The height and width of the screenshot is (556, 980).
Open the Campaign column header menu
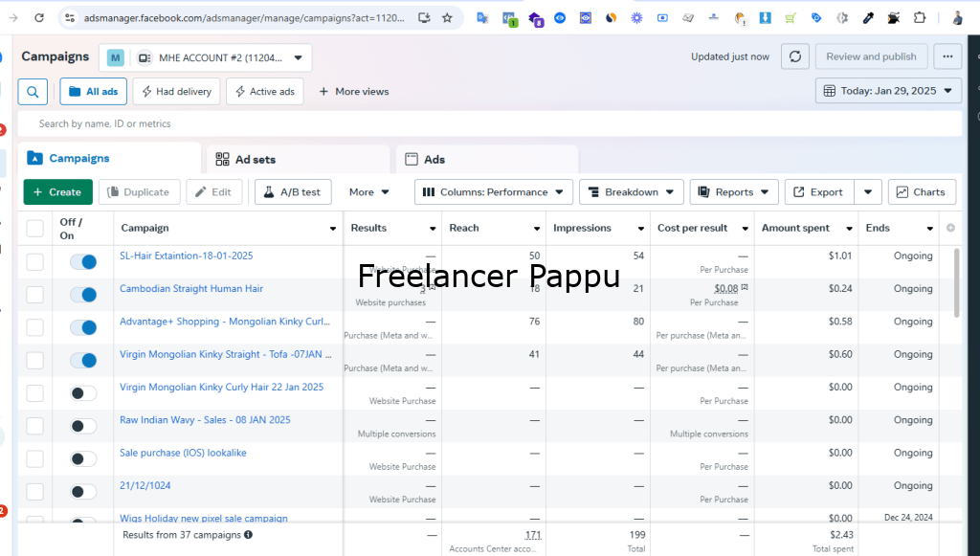click(x=332, y=229)
